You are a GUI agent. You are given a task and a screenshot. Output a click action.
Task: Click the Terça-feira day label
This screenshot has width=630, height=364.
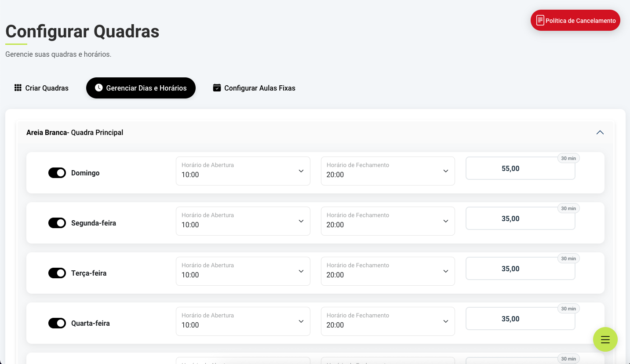pyautogui.click(x=89, y=273)
